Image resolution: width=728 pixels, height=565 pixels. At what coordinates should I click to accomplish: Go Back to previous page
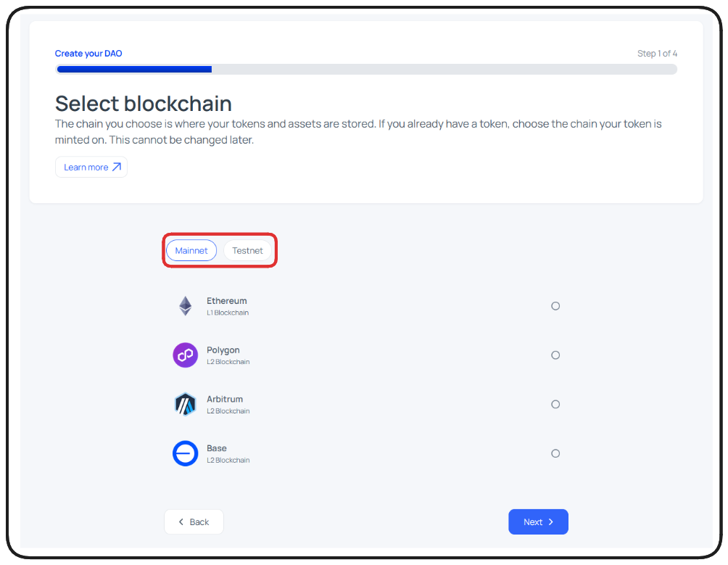(x=194, y=522)
